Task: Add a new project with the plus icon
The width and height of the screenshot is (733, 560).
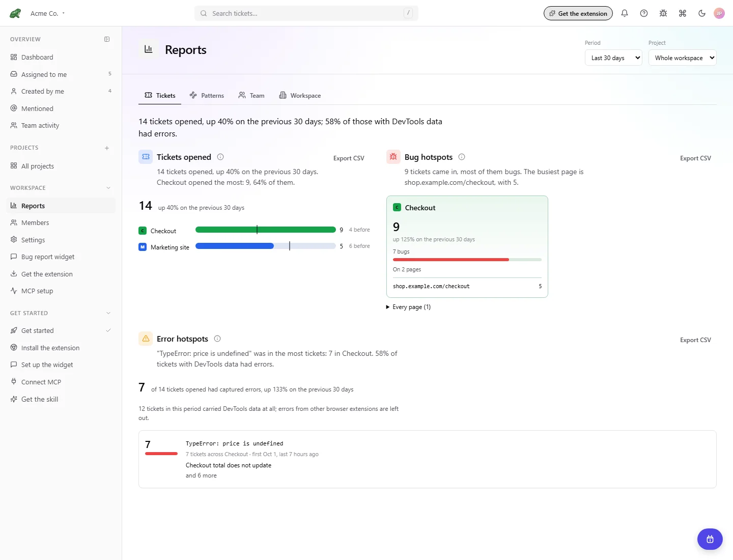Action: pyautogui.click(x=107, y=148)
